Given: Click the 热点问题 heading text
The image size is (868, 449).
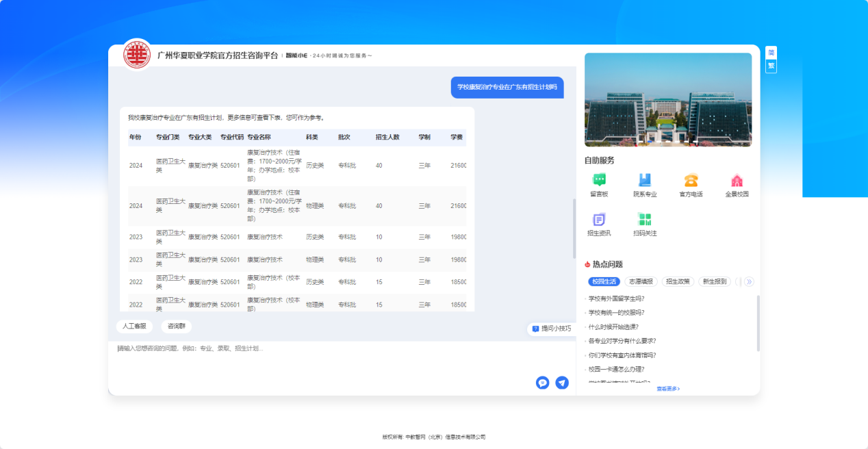Looking at the screenshot, I should coord(608,264).
